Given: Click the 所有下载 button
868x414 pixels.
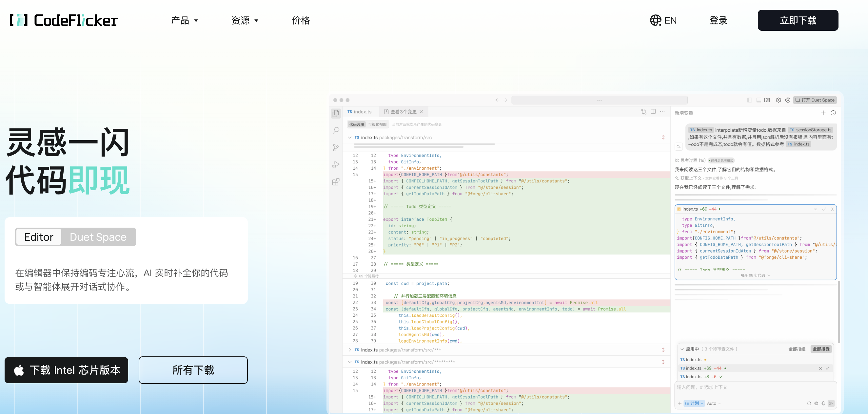Looking at the screenshot, I should point(193,370).
